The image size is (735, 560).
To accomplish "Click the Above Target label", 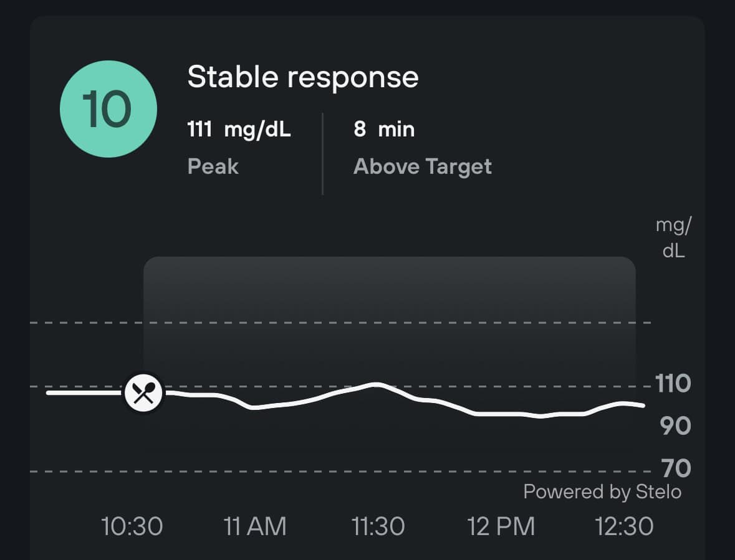I will pyautogui.click(x=423, y=166).
